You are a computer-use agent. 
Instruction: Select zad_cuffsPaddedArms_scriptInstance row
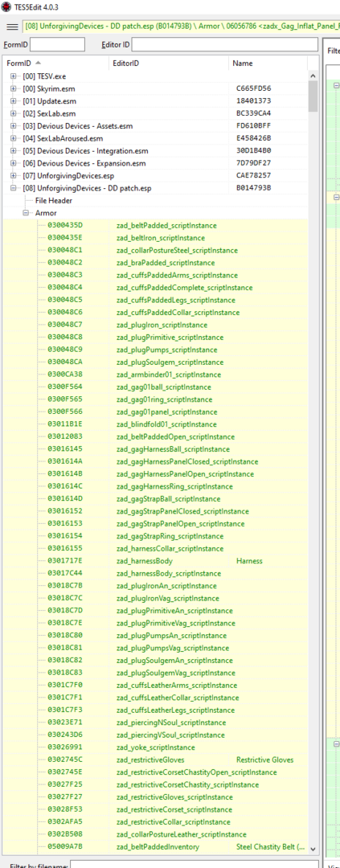click(155, 275)
